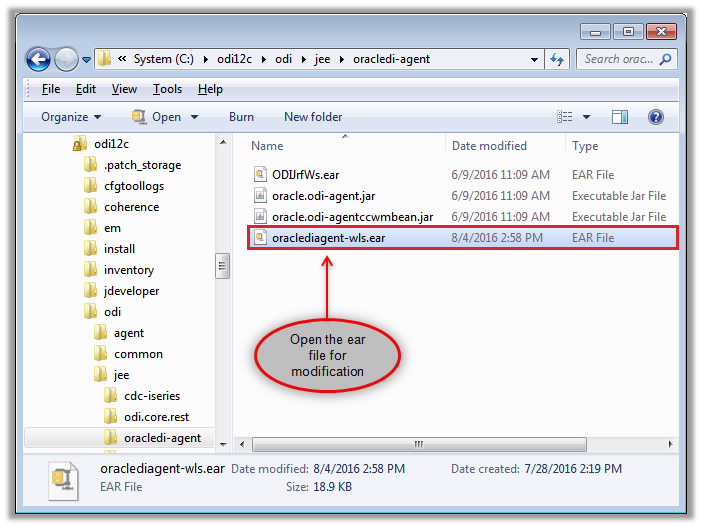Click the Search input field
Viewport: 702px width, 527px height.
click(618, 59)
